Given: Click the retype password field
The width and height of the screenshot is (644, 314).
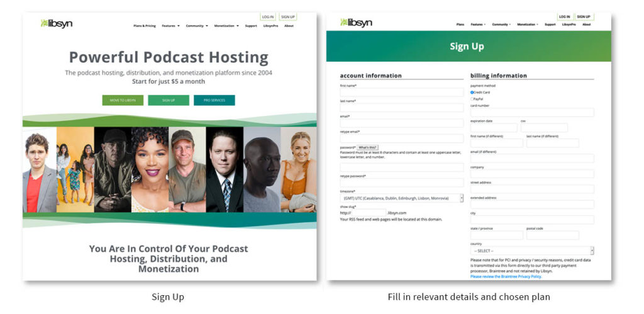Looking at the screenshot, I should (402, 182).
